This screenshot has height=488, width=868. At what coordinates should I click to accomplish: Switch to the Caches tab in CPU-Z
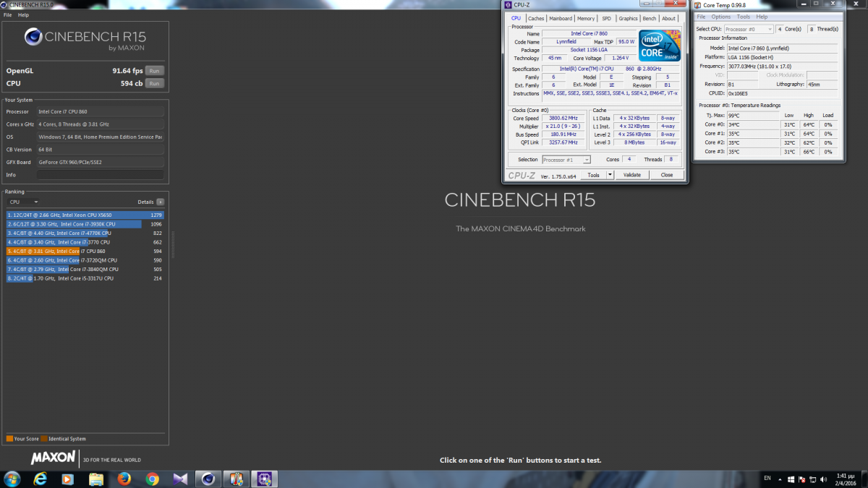tap(536, 19)
